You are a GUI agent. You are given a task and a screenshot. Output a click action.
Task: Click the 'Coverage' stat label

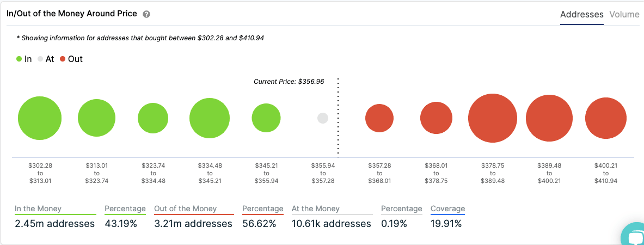coord(447,209)
